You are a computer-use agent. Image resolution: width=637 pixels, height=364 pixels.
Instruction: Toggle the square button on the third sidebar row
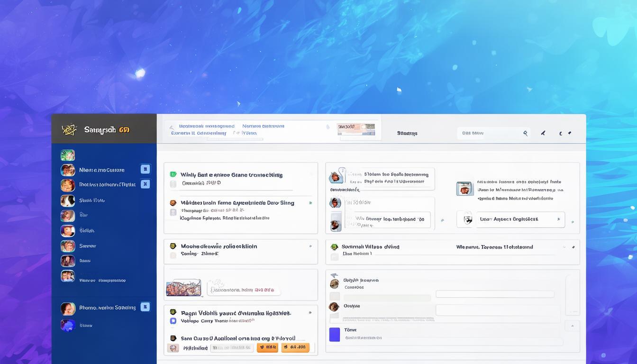tap(146, 184)
